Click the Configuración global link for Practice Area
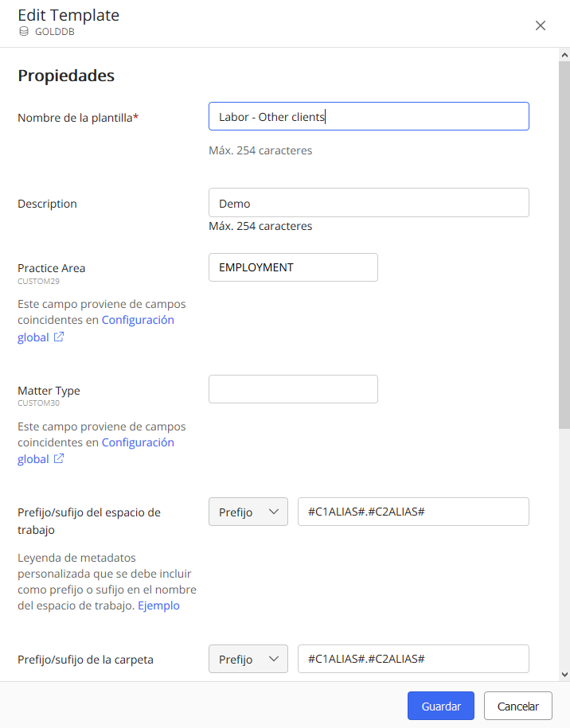 point(137,320)
